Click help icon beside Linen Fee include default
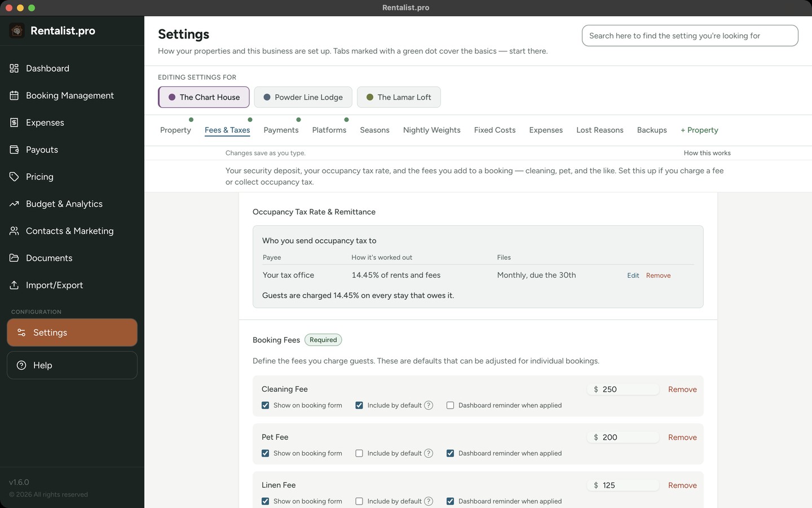 [x=429, y=501]
